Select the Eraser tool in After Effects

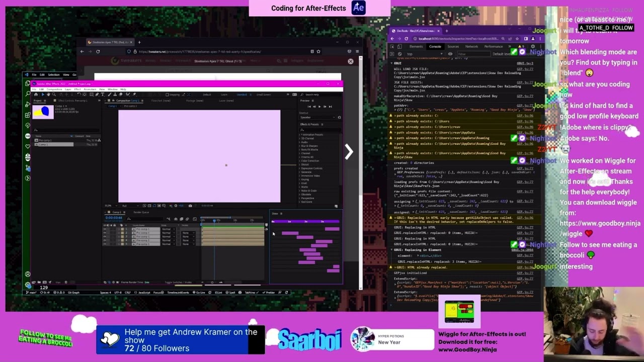121,94
